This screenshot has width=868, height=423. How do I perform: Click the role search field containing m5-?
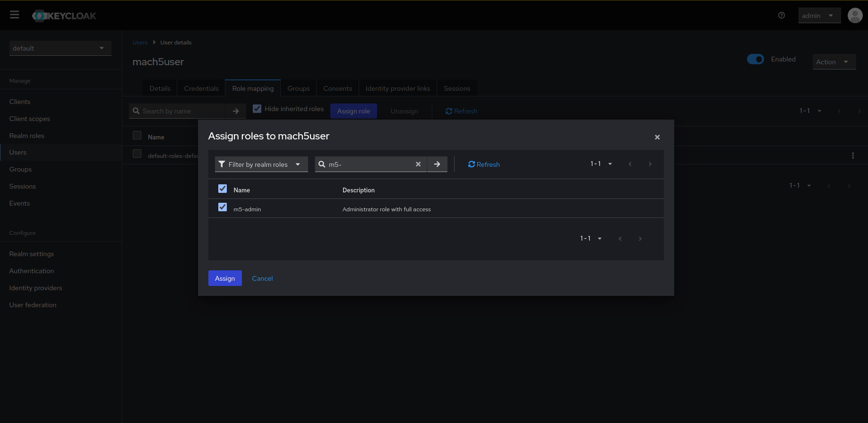(x=369, y=164)
